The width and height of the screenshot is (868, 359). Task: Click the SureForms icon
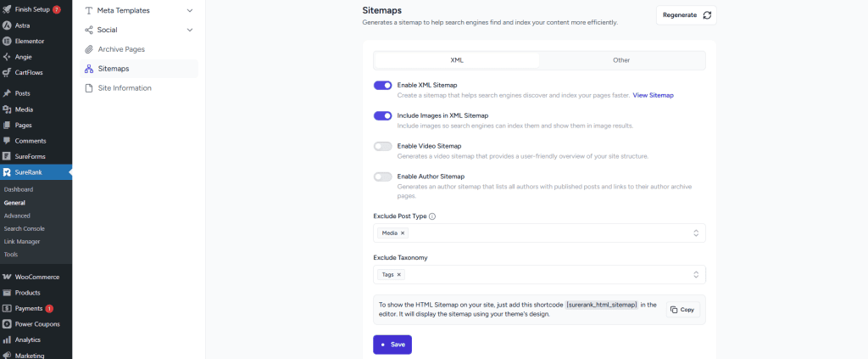[x=7, y=156]
